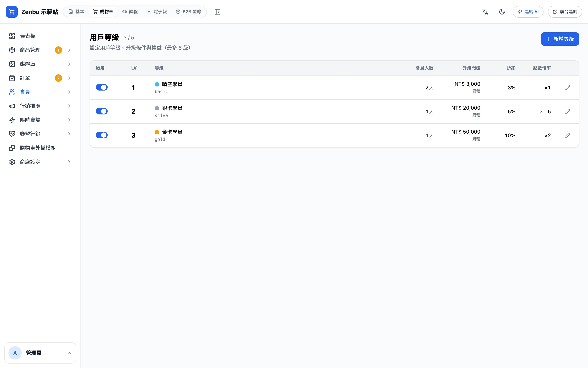This screenshot has width=588, height=368.
Task: Click the 訂單 shopping bag icon
Action: (12, 78)
